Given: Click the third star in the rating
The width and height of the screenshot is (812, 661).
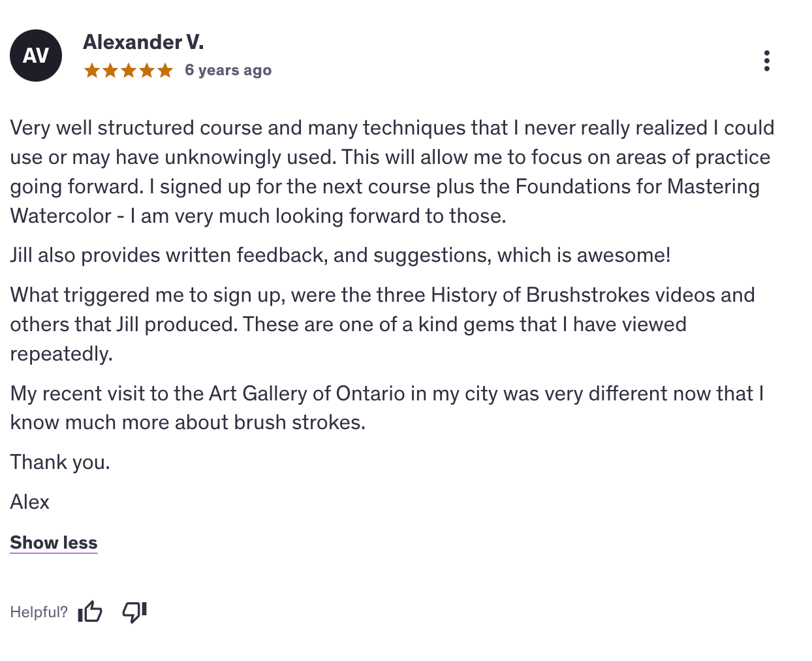Looking at the screenshot, I should (129, 71).
